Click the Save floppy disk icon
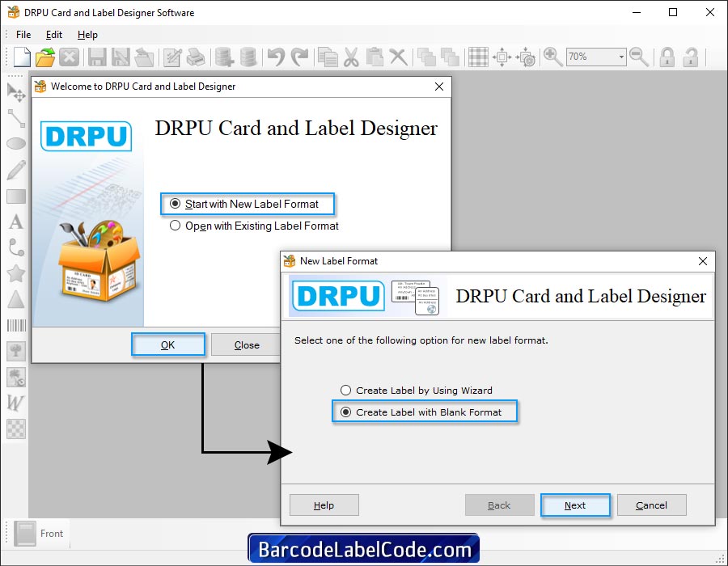Viewport: 728px width, 566px height. [97, 57]
